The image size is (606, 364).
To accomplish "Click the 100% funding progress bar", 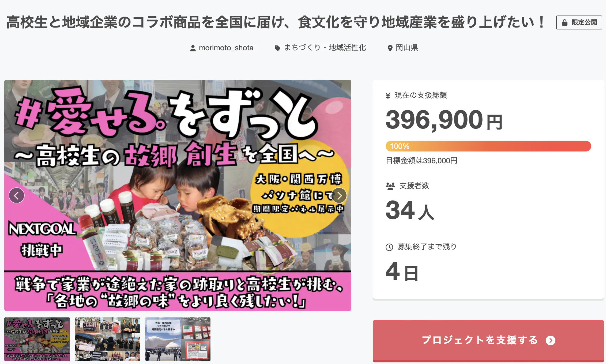I will [x=488, y=146].
